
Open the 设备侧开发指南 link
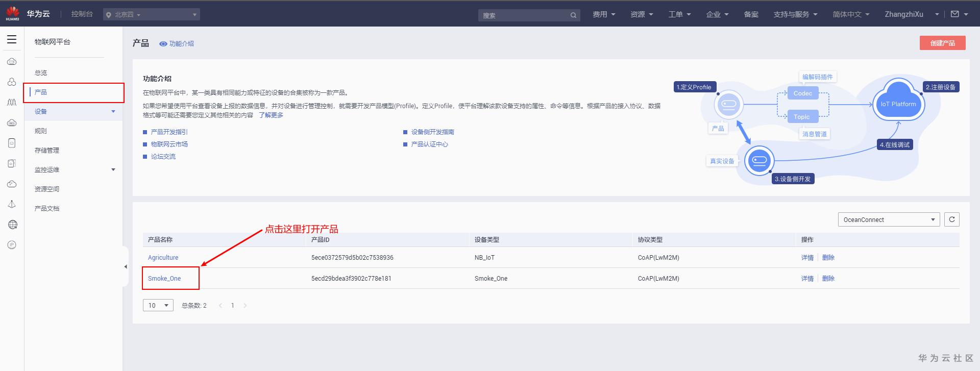point(433,132)
